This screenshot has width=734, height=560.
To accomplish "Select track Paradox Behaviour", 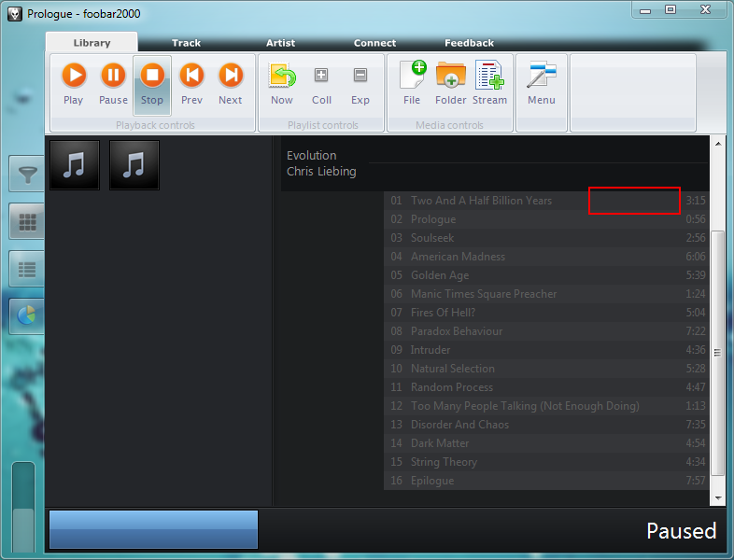I will tap(545, 331).
